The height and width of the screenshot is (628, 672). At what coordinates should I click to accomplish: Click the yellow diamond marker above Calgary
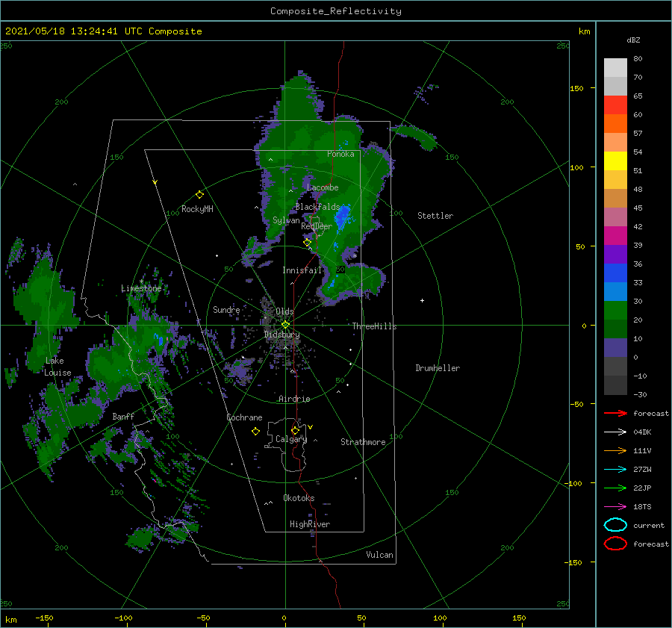295,430
